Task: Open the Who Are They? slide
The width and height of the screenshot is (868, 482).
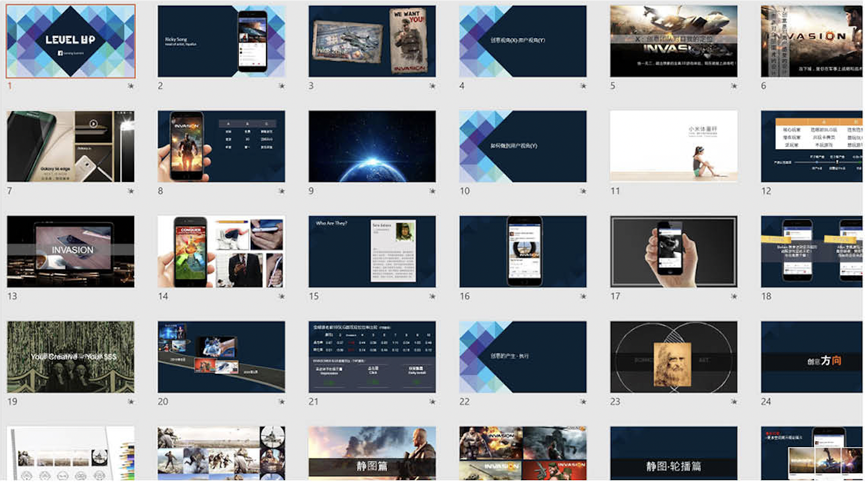Action: [x=372, y=251]
